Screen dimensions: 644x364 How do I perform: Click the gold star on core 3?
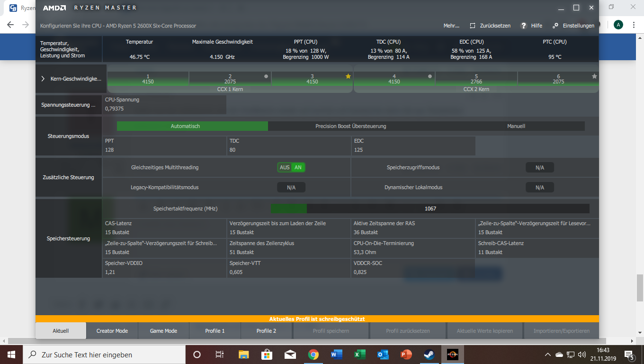click(349, 76)
